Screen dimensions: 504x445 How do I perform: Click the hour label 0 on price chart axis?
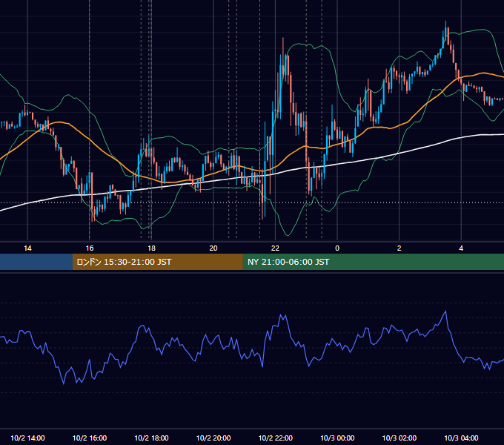click(x=337, y=248)
